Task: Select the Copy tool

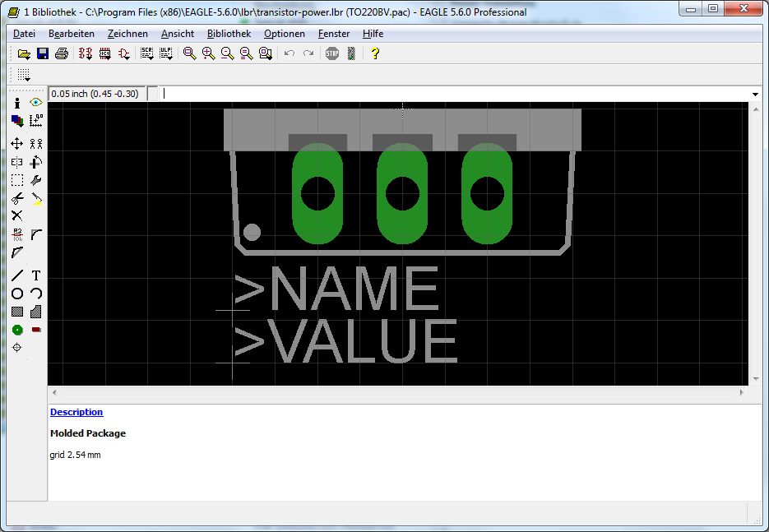Action: pos(36,144)
